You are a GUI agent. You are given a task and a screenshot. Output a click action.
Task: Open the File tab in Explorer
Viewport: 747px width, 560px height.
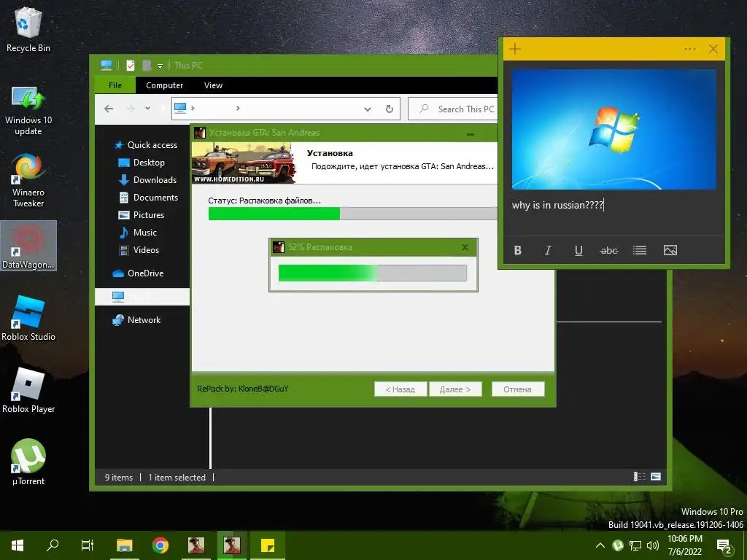click(x=115, y=85)
